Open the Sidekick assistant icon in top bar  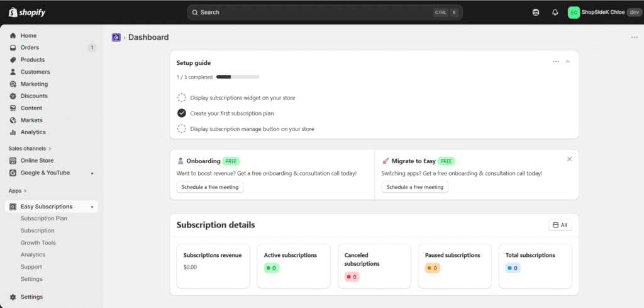(536, 13)
